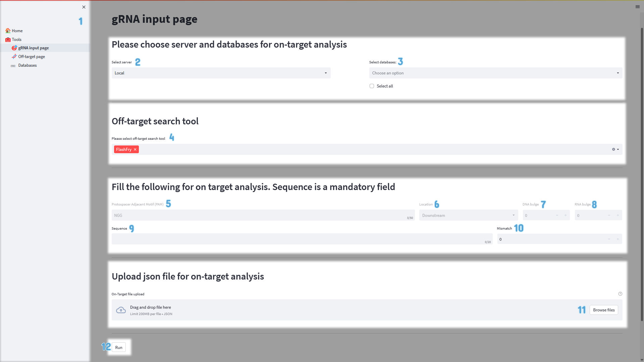Click the Run button
The height and width of the screenshot is (362, 644).
pyautogui.click(x=118, y=347)
